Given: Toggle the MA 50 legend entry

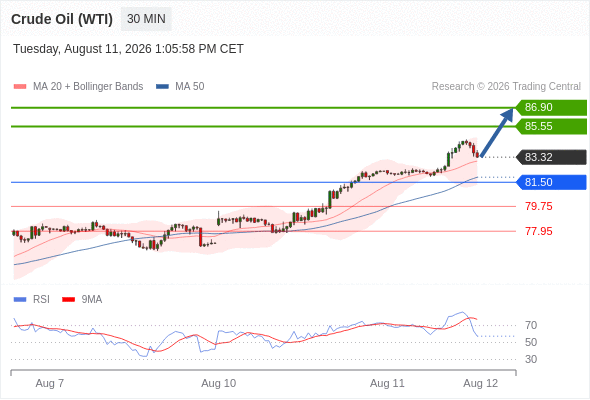Looking at the screenshot, I should (x=180, y=87).
